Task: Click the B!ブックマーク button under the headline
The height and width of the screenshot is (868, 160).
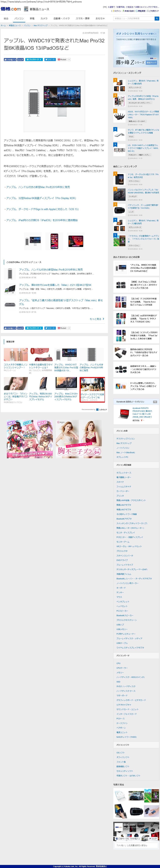Action: (x=34, y=60)
